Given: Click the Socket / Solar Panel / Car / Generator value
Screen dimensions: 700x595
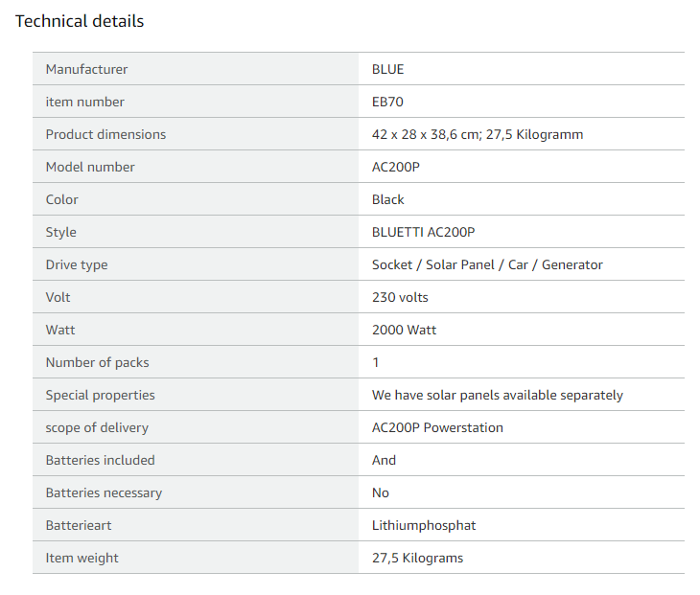Looking at the screenshot, I should tap(487, 264).
